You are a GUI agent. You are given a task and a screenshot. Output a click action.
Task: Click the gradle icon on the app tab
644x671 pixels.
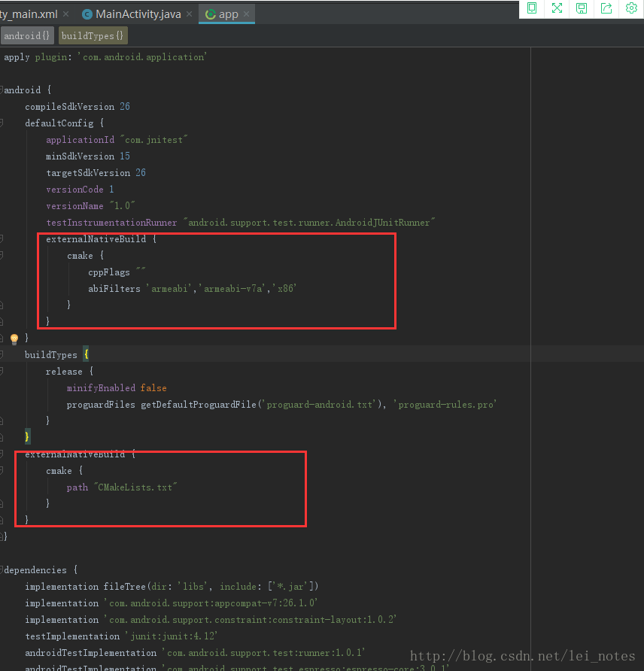pyautogui.click(x=210, y=14)
